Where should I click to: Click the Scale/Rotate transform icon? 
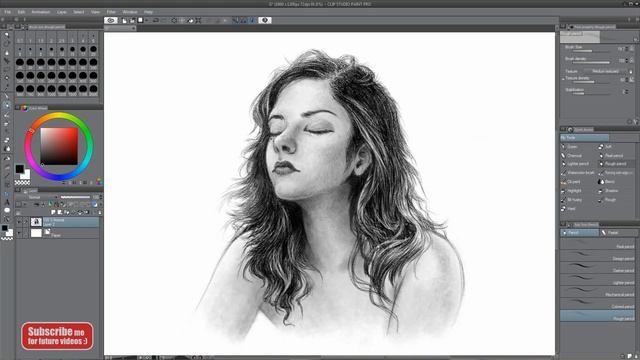(x=198, y=20)
